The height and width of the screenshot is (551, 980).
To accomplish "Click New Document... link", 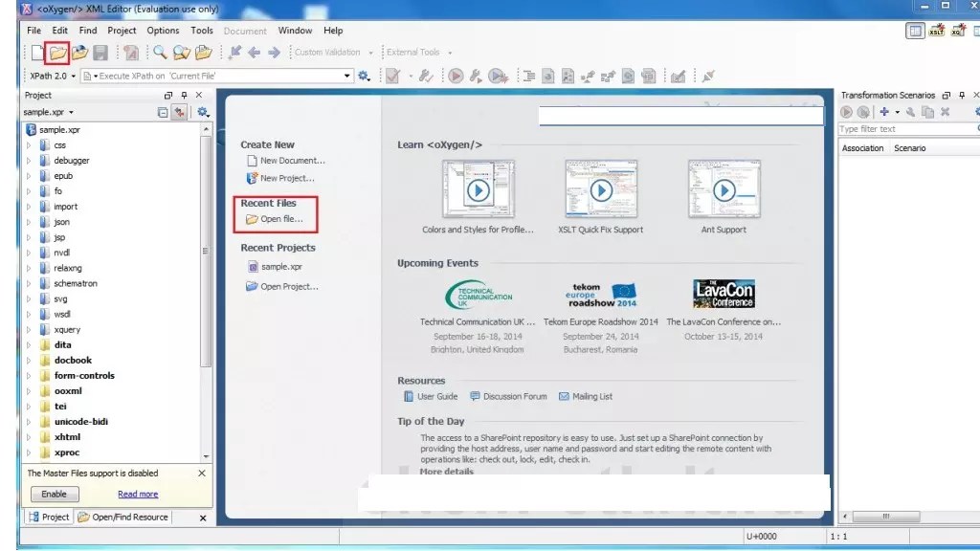I will (285, 161).
